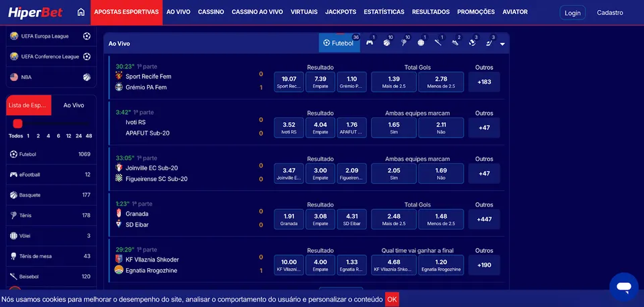
Task: Select baseball bat icon in Ao Vivo bar
Action: pyautogui.click(x=438, y=43)
